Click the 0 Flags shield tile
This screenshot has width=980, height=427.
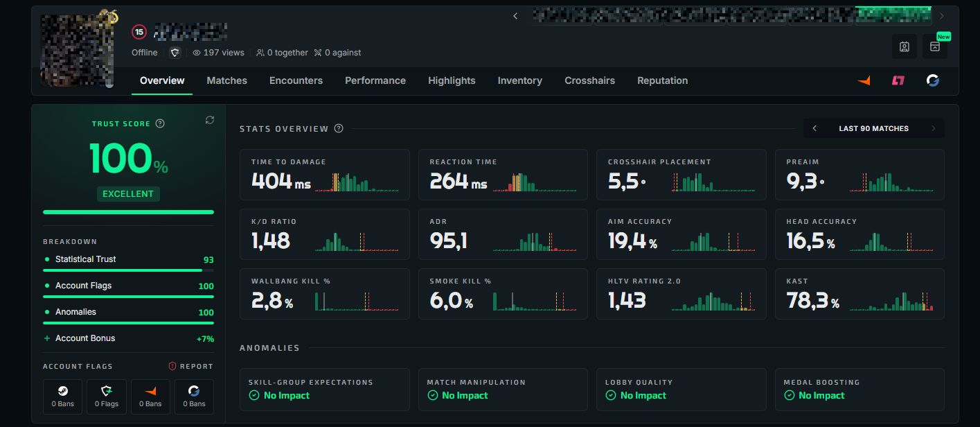tap(107, 397)
